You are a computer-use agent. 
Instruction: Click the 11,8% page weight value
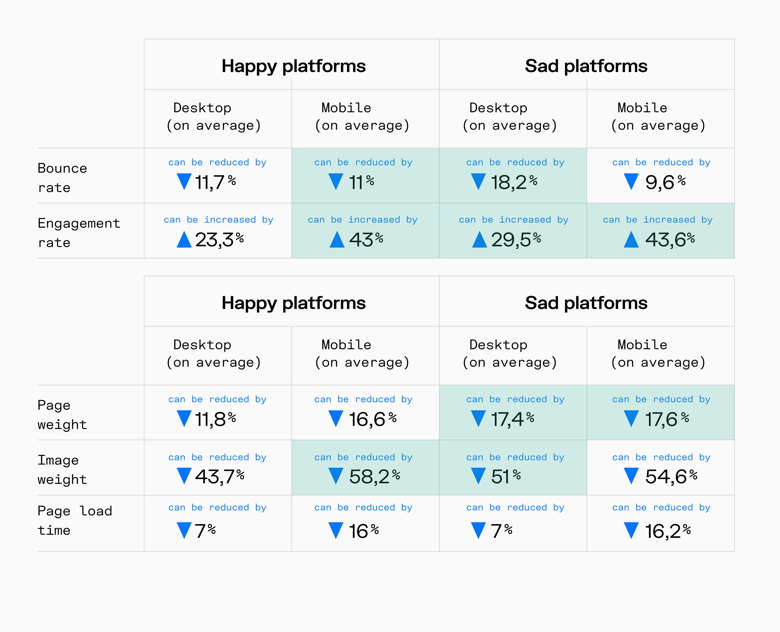215,419
